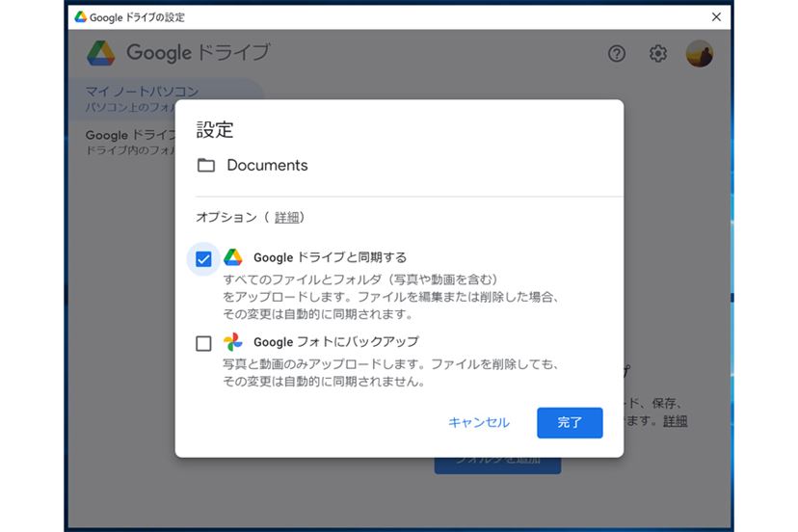Click the profile avatar picture
Viewport: 798px width, 532px height.
(699, 54)
